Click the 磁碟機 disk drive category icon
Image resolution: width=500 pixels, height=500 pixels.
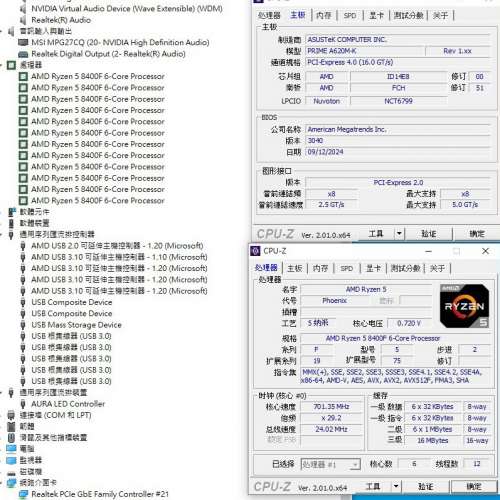coord(11,472)
